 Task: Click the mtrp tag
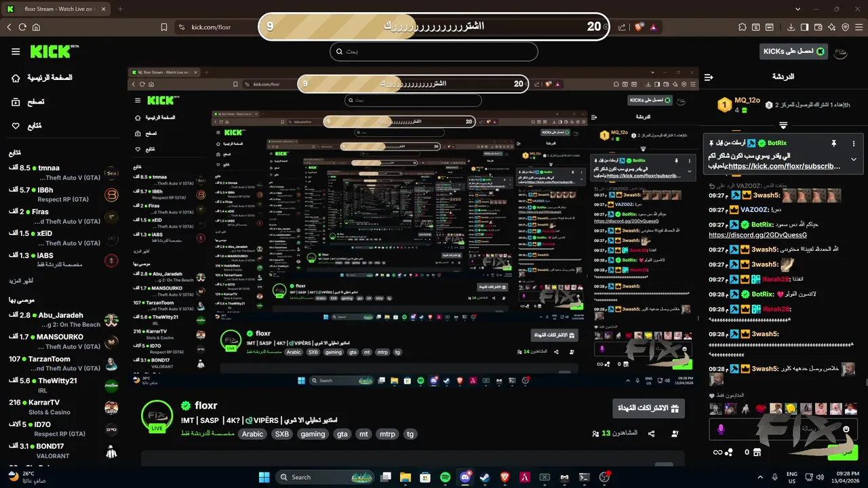point(387,434)
